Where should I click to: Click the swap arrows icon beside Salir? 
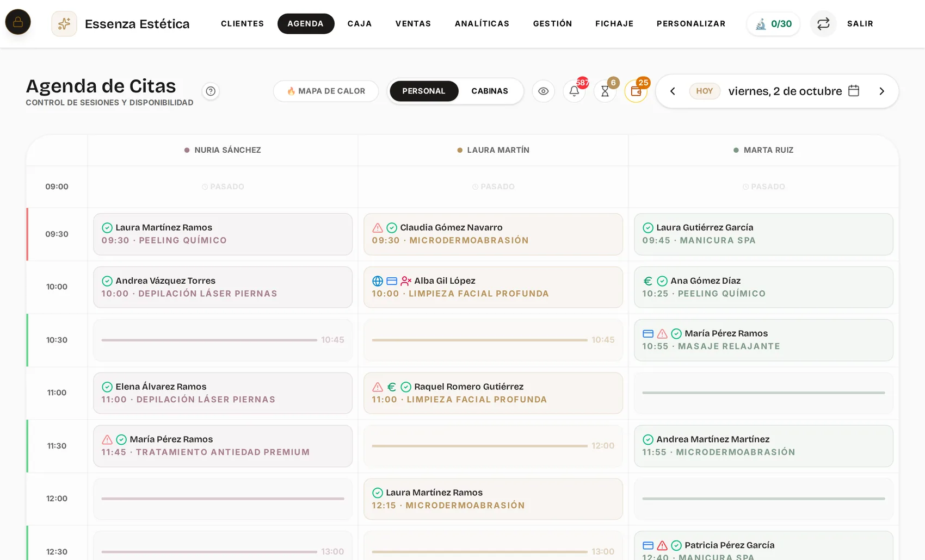pos(823,24)
